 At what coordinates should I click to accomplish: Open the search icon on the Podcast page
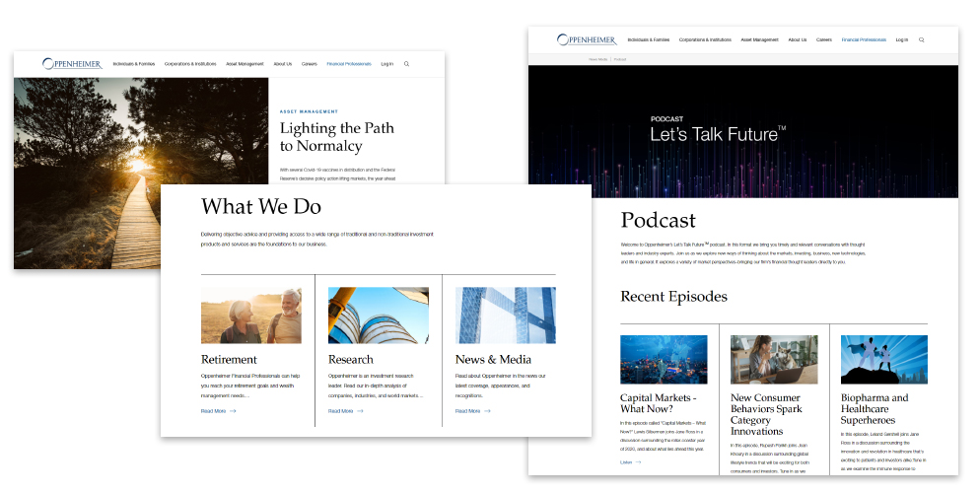tap(921, 40)
